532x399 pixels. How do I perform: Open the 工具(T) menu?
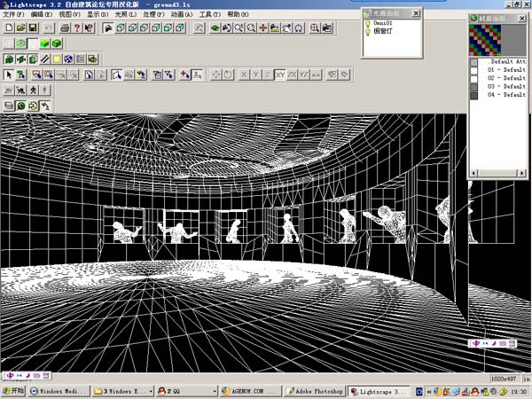point(209,14)
